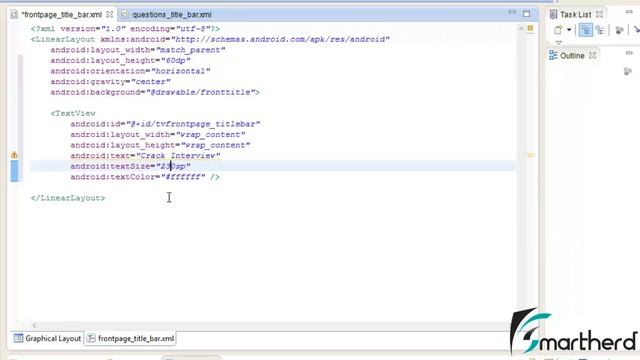Viewport: 640px width, 360px height.
Task: Select the Outline view tab
Action: click(x=572, y=56)
